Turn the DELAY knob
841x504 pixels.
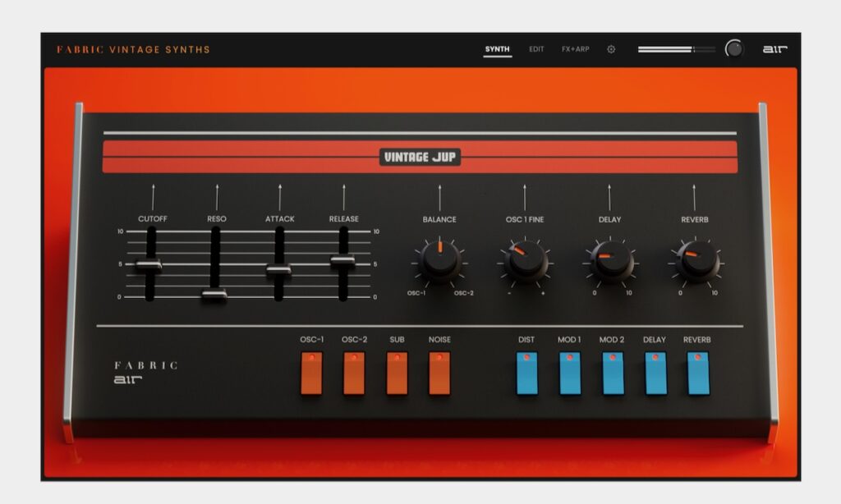coord(609,261)
